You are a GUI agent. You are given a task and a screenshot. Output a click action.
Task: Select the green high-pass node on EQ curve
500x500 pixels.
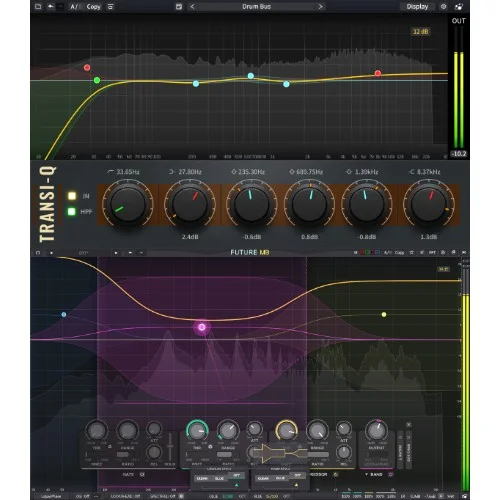[x=97, y=80]
